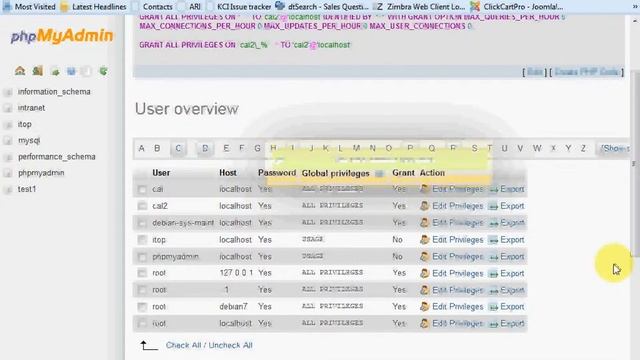Viewport: 640px width, 360px height.
Task: Click the User column header
Action: [161, 173]
